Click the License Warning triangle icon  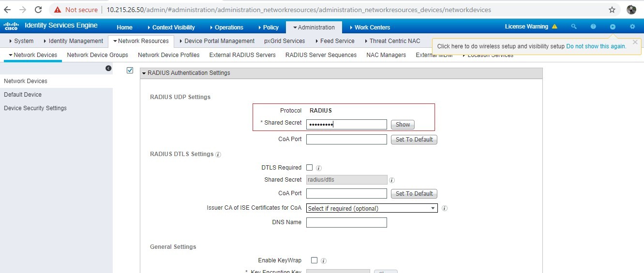(x=554, y=27)
